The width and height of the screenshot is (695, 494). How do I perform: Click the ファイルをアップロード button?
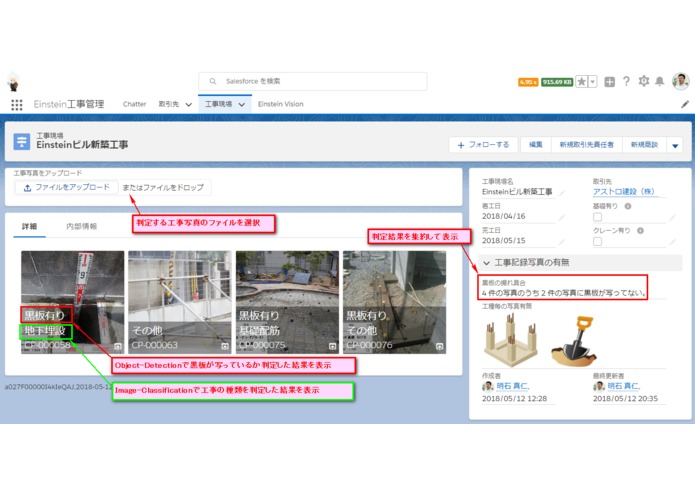click(66, 187)
